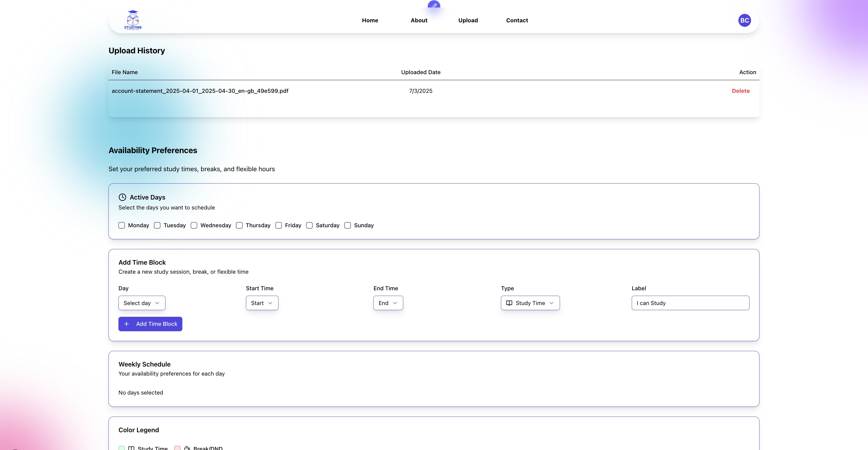The height and width of the screenshot is (450, 868).
Task: Click the No days selected text
Action: click(x=141, y=393)
